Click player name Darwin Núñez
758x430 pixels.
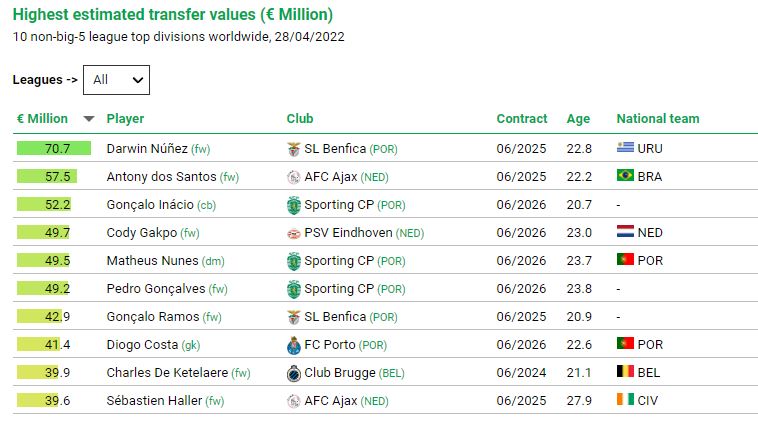(147, 149)
